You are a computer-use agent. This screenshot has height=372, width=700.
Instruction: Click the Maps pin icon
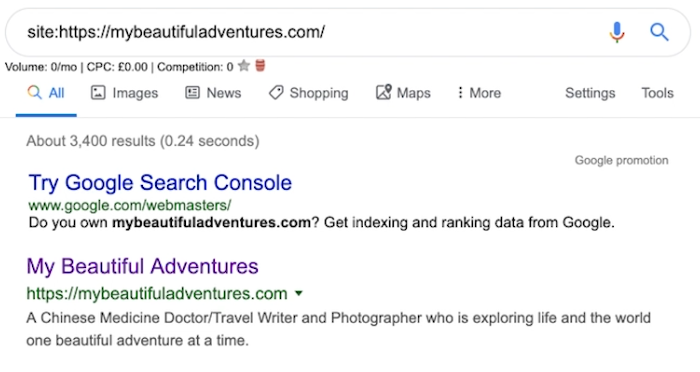tap(383, 92)
